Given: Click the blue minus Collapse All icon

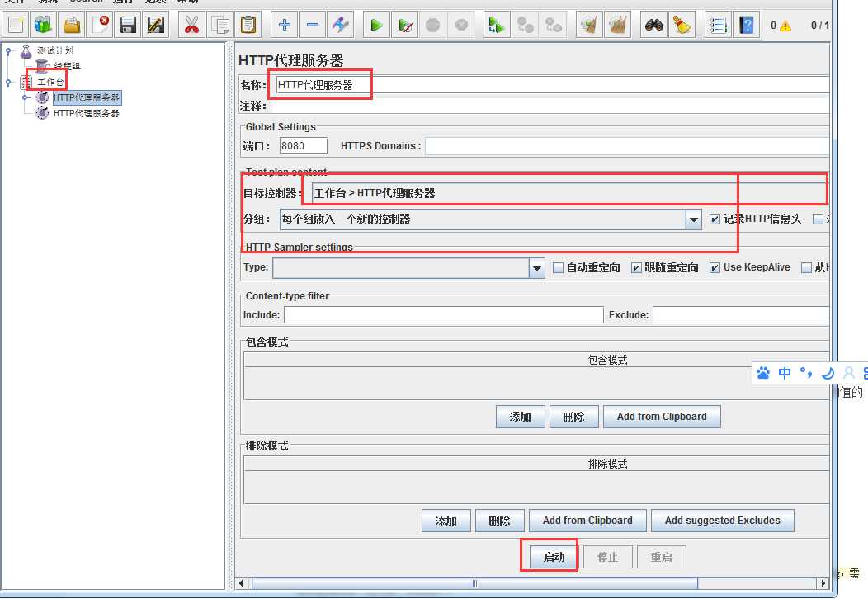Looking at the screenshot, I should (x=312, y=25).
